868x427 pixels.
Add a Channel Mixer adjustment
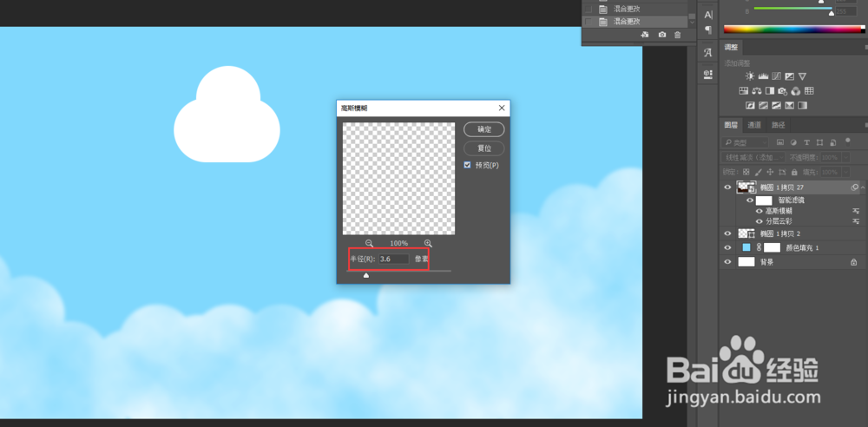(795, 91)
